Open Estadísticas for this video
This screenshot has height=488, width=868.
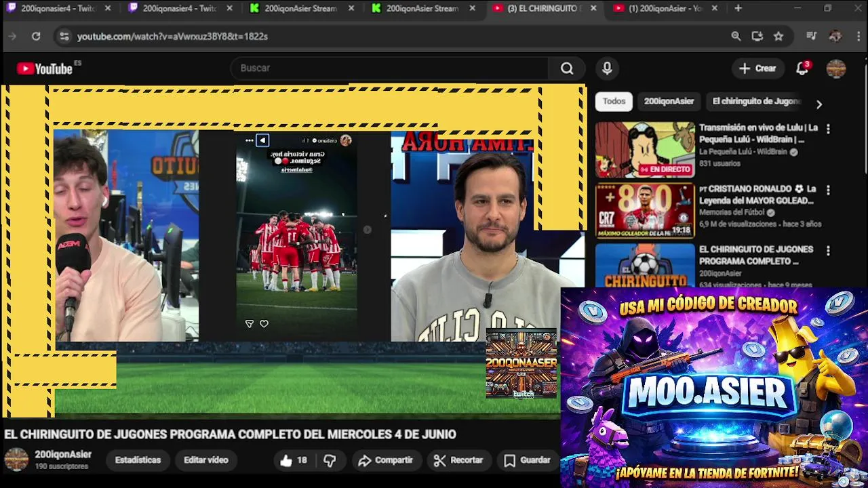point(138,460)
